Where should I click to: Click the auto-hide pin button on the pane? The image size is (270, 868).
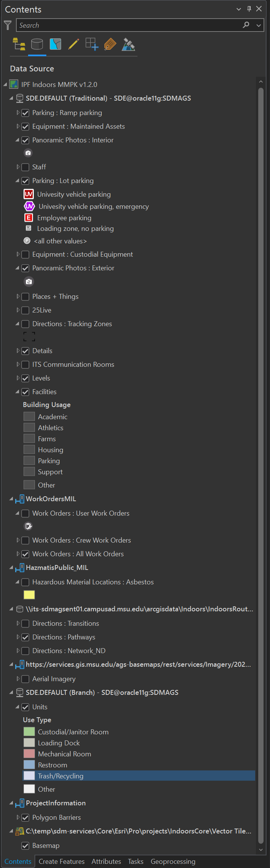click(249, 9)
